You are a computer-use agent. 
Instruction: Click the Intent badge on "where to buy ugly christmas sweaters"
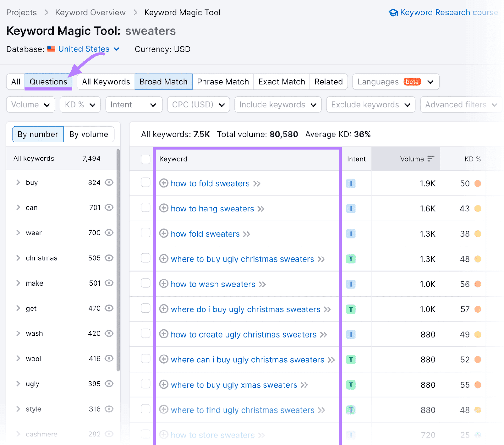coord(351,259)
